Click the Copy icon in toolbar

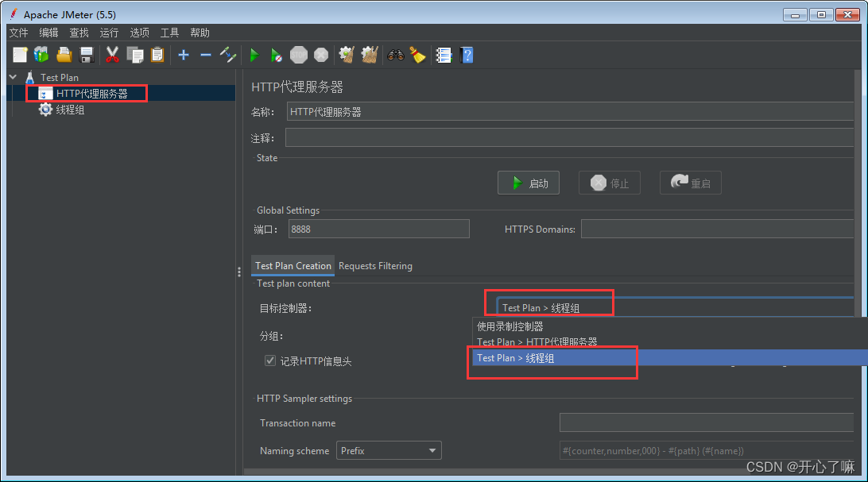(x=135, y=55)
